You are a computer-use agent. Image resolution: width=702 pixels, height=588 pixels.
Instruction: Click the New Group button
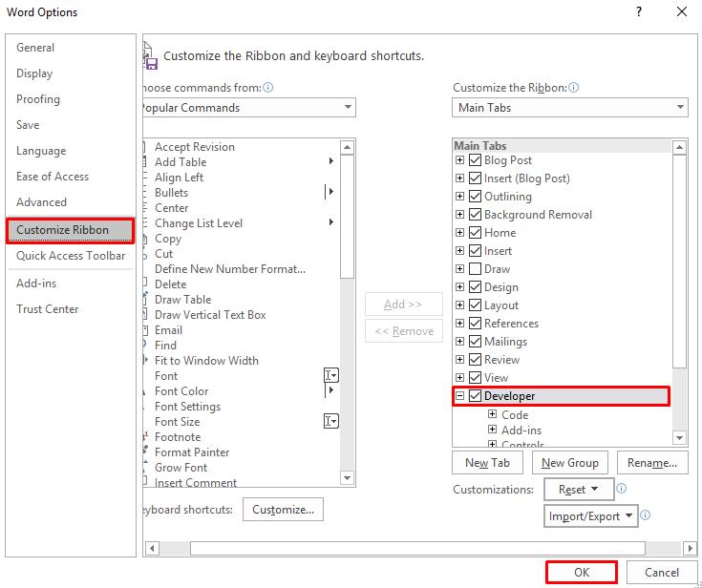tap(570, 463)
